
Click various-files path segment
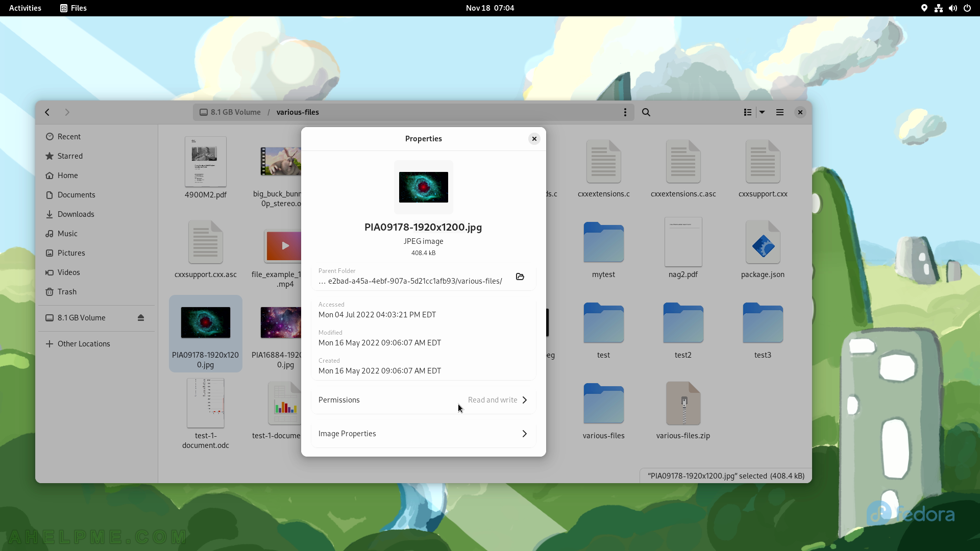(298, 112)
